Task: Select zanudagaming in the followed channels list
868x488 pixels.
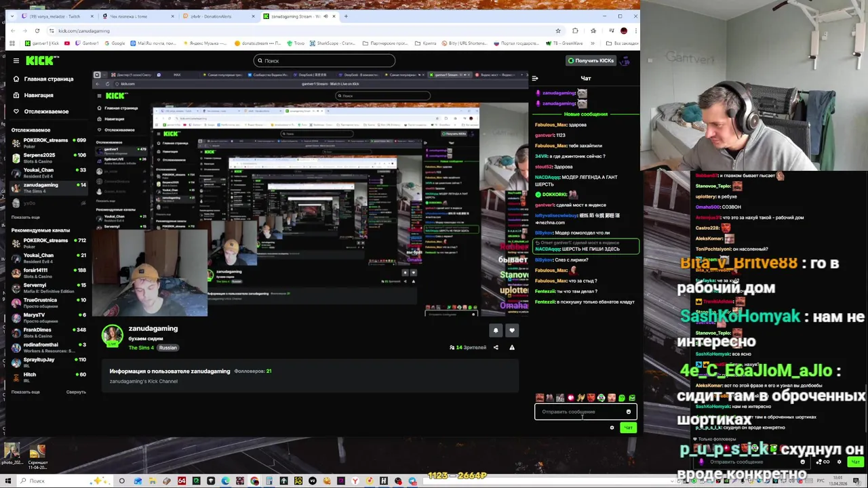Action: (x=49, y=187)
